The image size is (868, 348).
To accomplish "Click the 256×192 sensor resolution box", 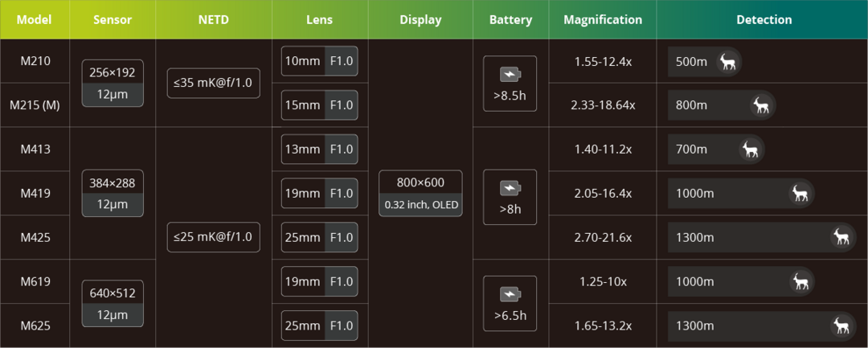I will point(113,72).
